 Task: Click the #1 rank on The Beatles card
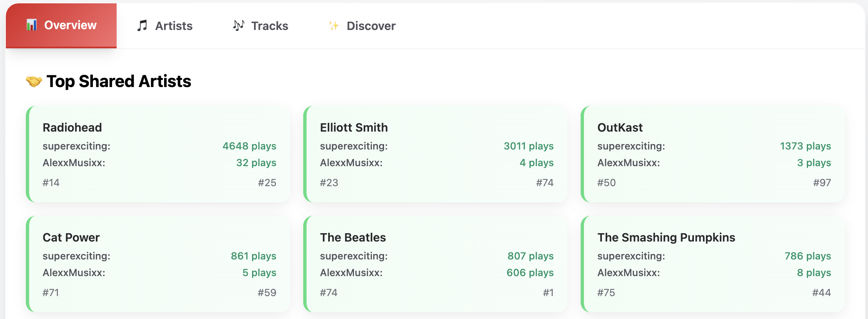[x=548, y=293]
